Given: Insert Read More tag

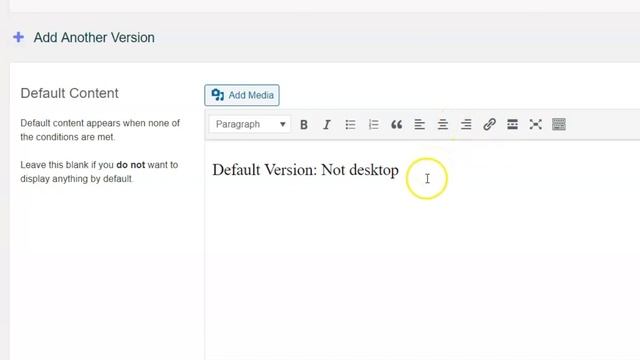Looking at the screenshot, I should [513, 124].
